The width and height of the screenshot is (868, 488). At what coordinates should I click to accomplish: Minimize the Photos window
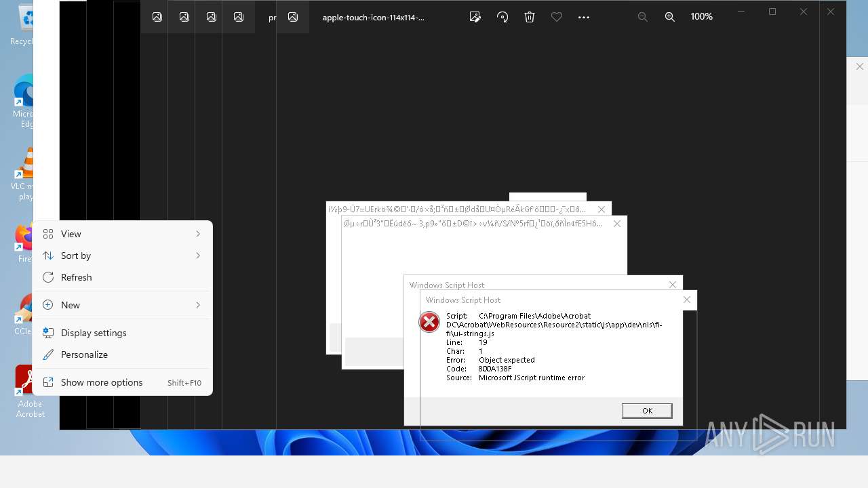[741, 12]
